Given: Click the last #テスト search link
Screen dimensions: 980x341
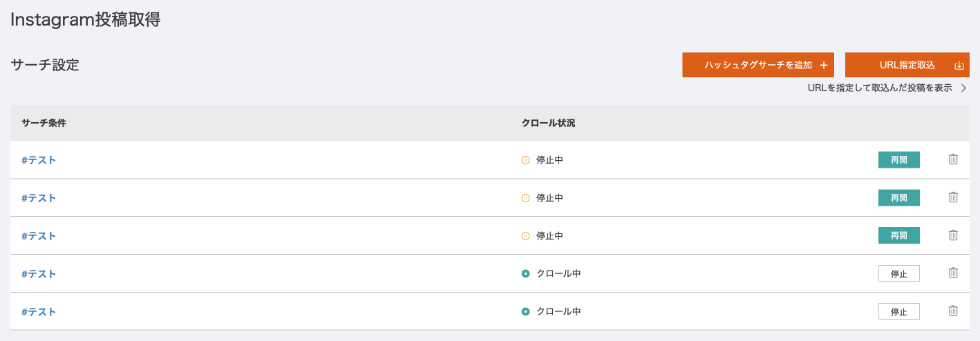Looking at the screenshot, I should coord(39,312).
